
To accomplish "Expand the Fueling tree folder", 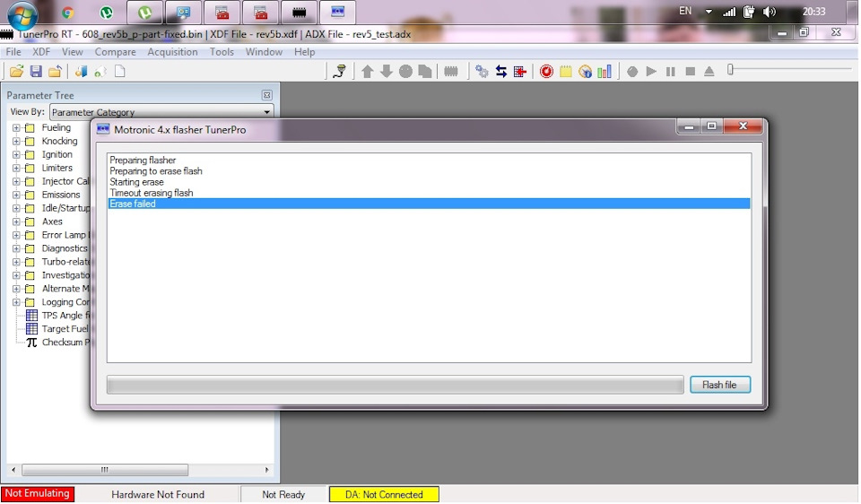I will 16,127.
